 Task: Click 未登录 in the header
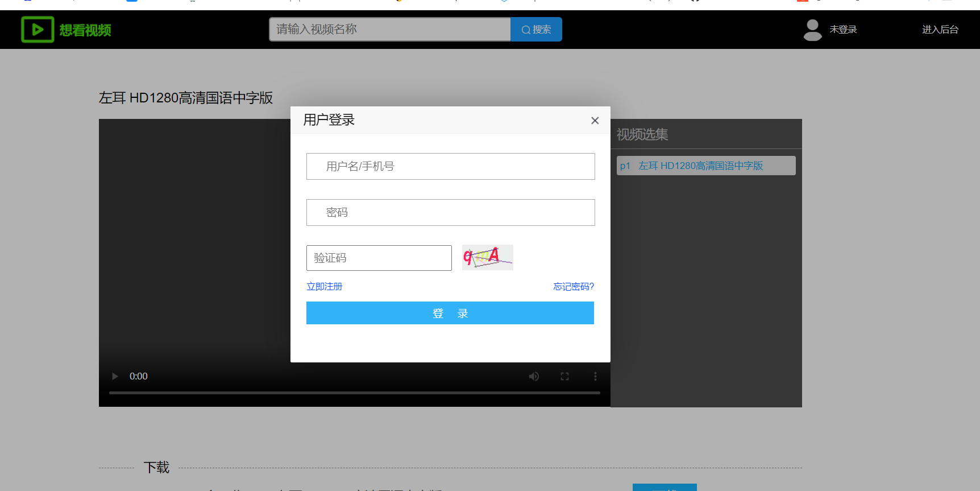[843, 30]
